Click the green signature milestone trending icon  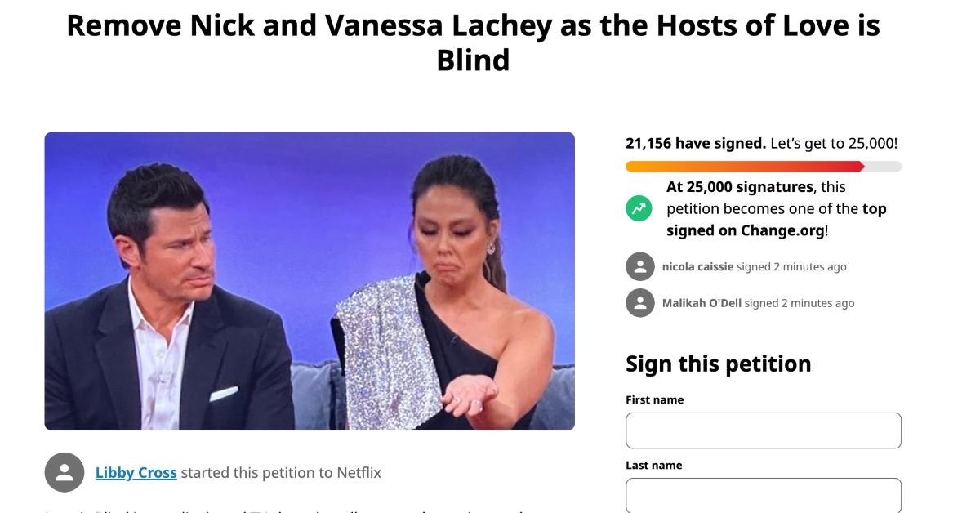pos(639,208)
